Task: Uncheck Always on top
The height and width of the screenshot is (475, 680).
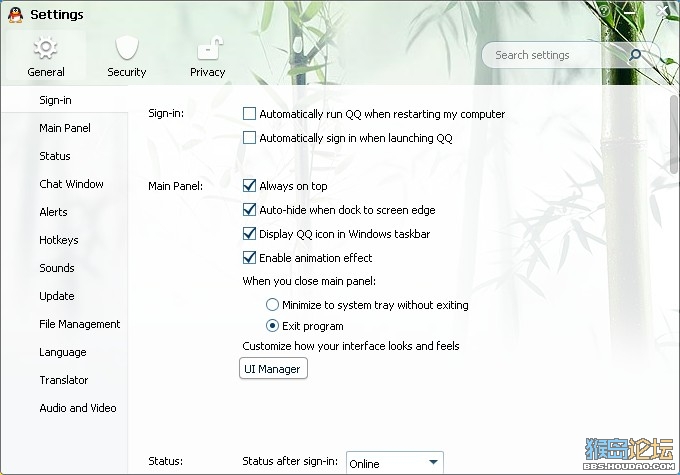Action: point(249,186)
